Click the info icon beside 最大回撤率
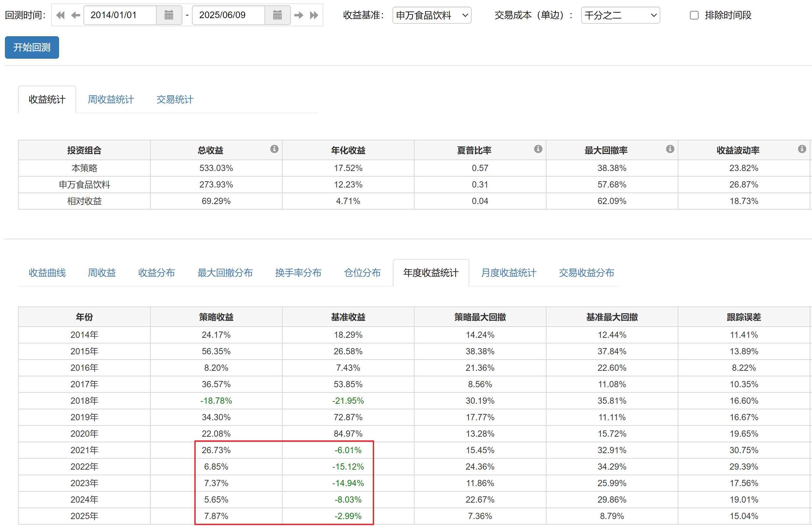 point(670,149)
